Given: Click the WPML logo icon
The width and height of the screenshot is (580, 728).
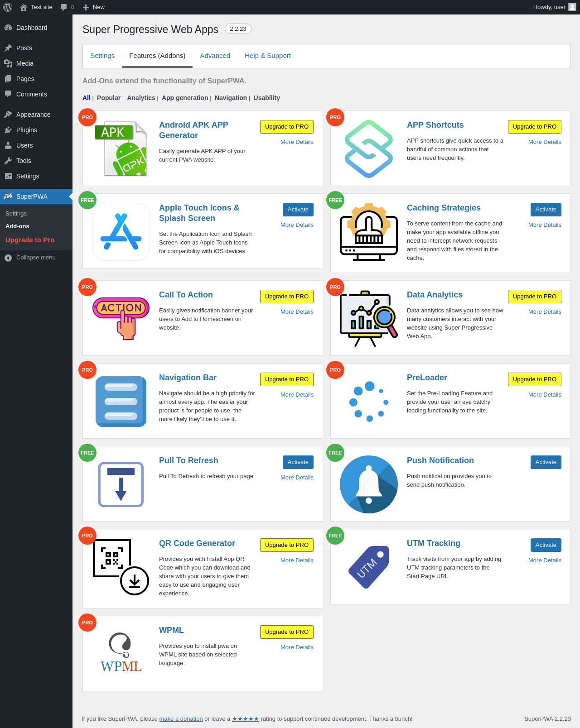Looking at the screenshot, I should [x=121, y=652].
